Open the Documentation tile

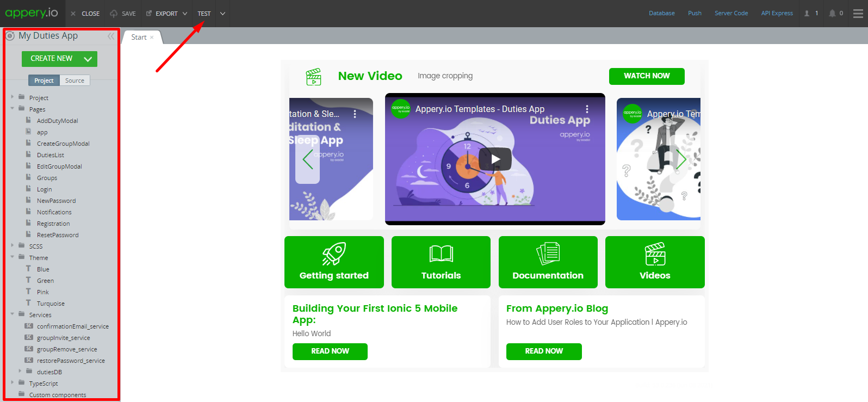click(548, 262)
